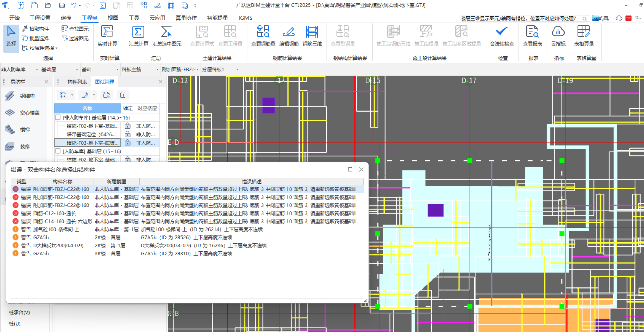The image size is (644, 332).
Task: Collapse [人防车库] 基础层 tree node
Action: click(x=58, y=151)
